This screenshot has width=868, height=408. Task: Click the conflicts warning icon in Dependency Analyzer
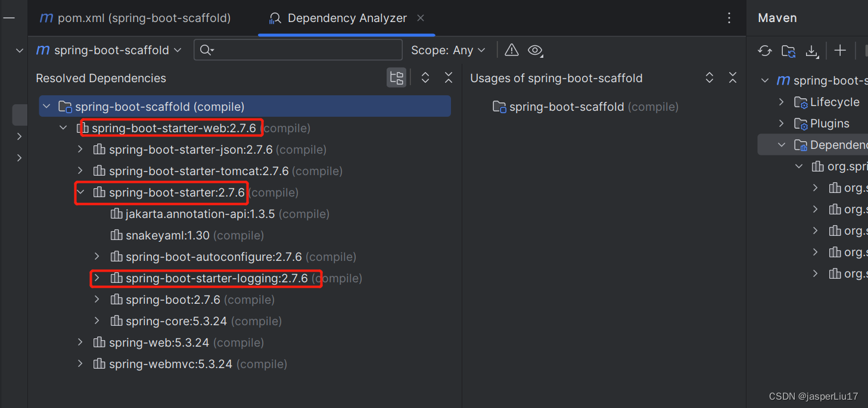pos(511,50)
